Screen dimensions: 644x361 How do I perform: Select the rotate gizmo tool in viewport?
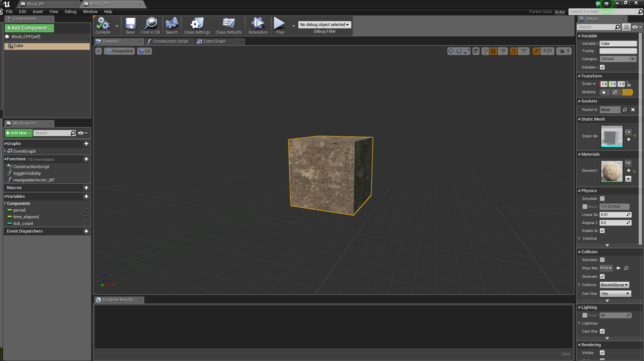click(459, 51)
